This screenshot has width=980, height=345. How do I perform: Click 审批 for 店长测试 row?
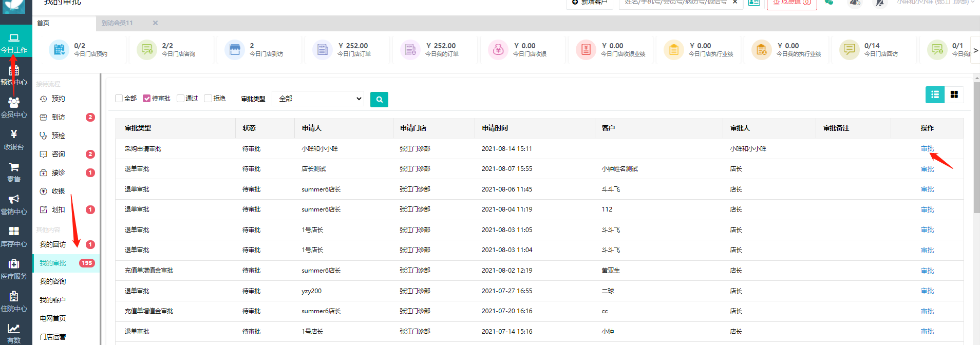pos(927,169)
